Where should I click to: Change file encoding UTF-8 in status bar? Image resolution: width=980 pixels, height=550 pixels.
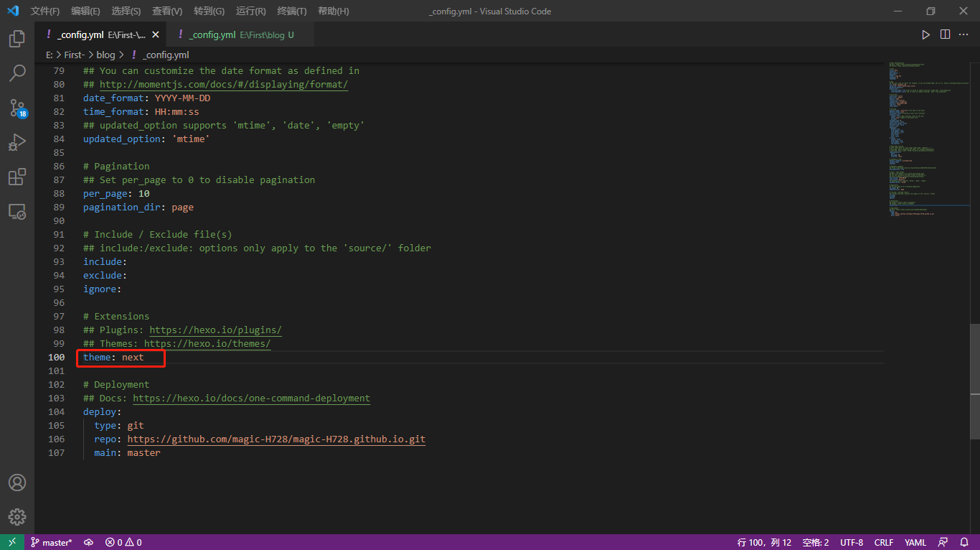click(852, 542)
